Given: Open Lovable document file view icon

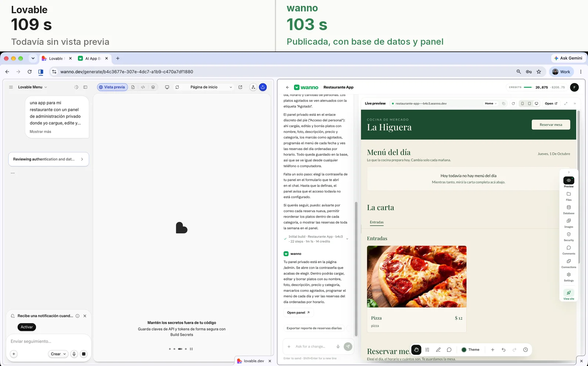Looking at the screenshot, I should click(x=133, y=87).
